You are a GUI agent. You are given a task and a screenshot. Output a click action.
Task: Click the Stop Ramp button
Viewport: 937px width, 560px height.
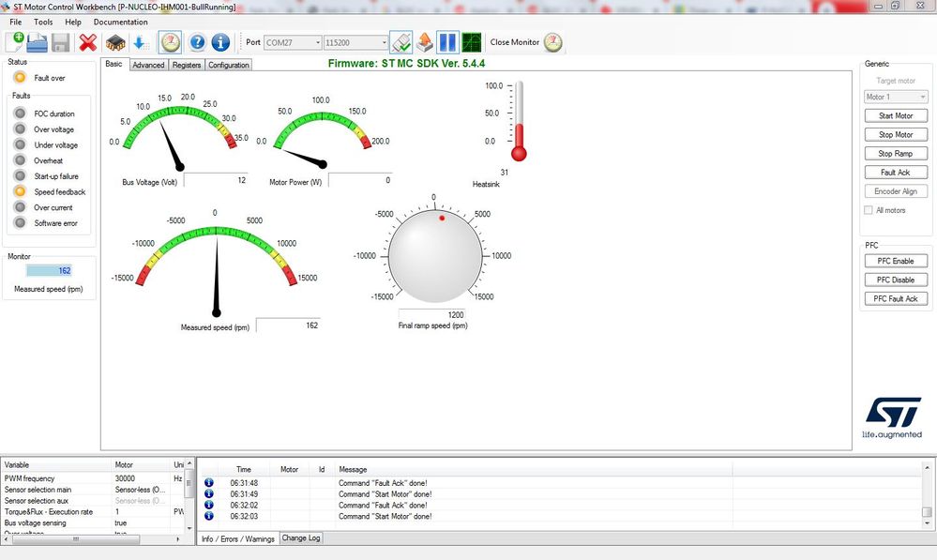tap(896, 153)
